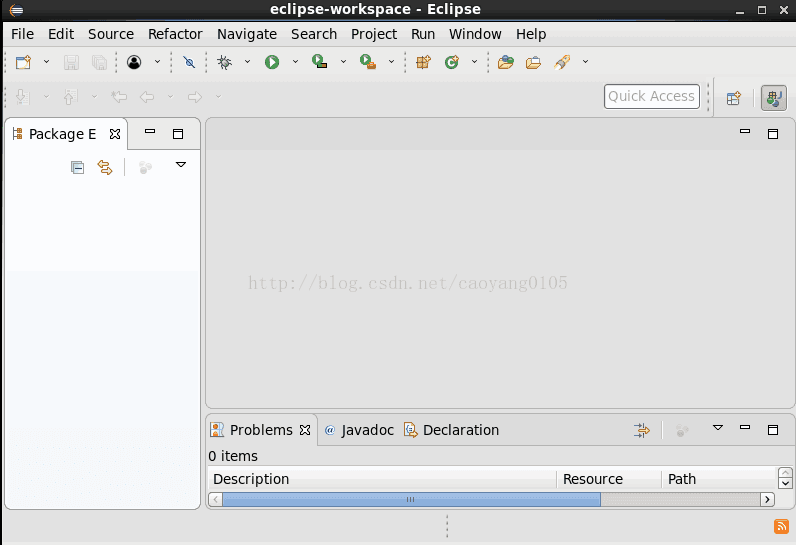The image size is (796, 545).
Task: Switch to the Javadoc tab
Action: pos(359,430)
